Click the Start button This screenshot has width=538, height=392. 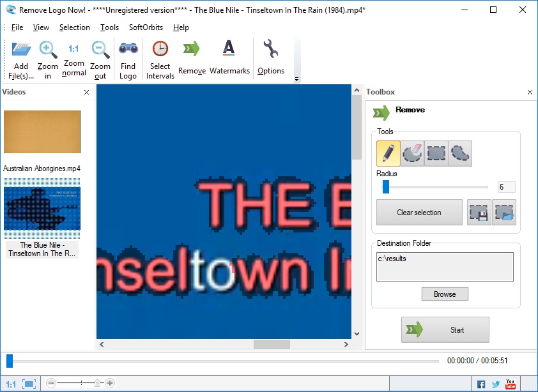(445, 329)
